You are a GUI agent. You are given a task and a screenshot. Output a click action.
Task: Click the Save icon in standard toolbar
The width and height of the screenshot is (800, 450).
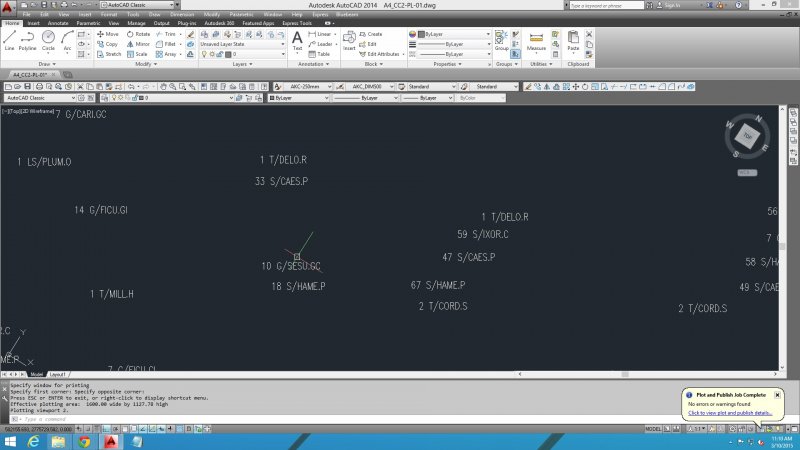tap(28, 87)
